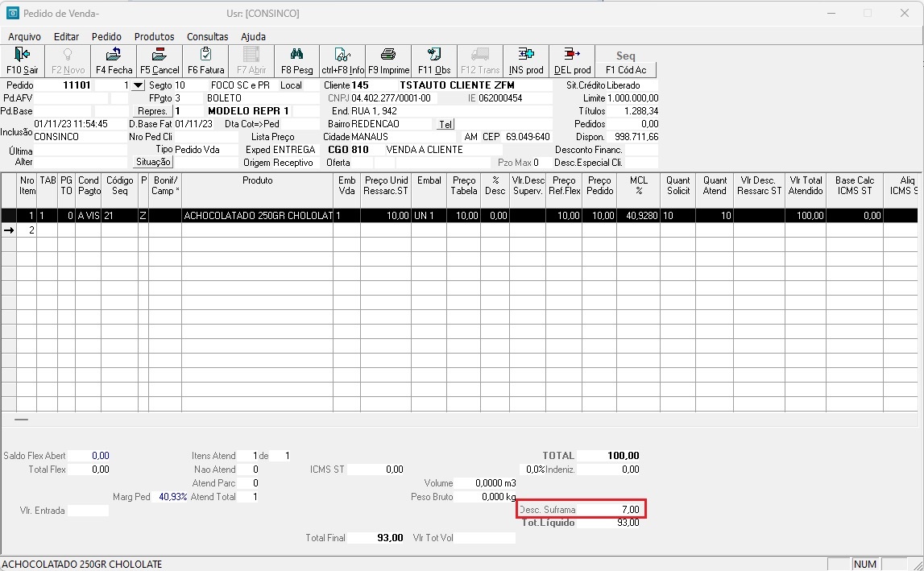
Task: Close the Pedido de Venda window
Action: click(905, 13)
